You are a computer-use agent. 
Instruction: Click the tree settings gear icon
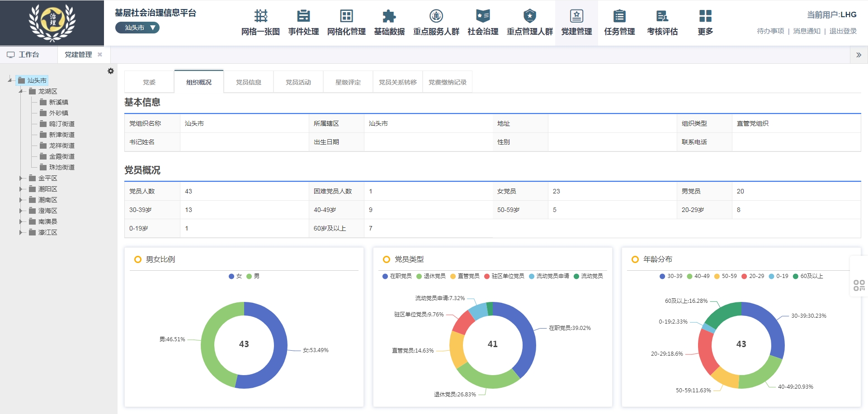(111, 71)
